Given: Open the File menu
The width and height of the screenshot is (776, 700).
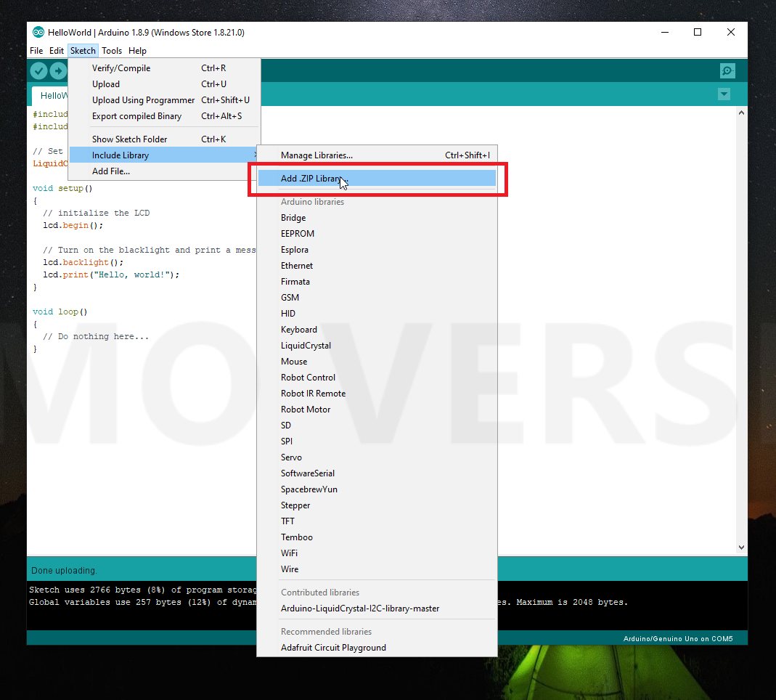Looking at the screenshot, I should pyautogui.click(x=36, y=51).
